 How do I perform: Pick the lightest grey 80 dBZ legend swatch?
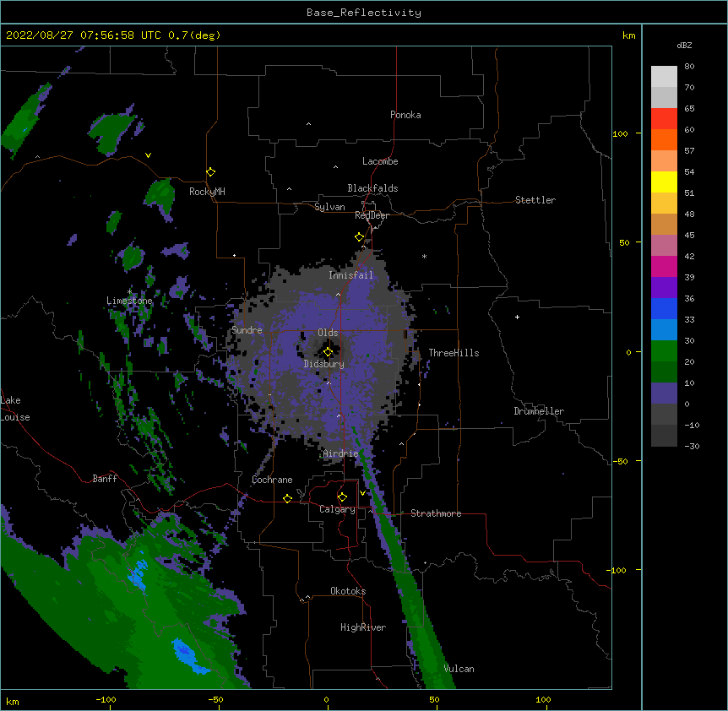[x=664, y=77]
